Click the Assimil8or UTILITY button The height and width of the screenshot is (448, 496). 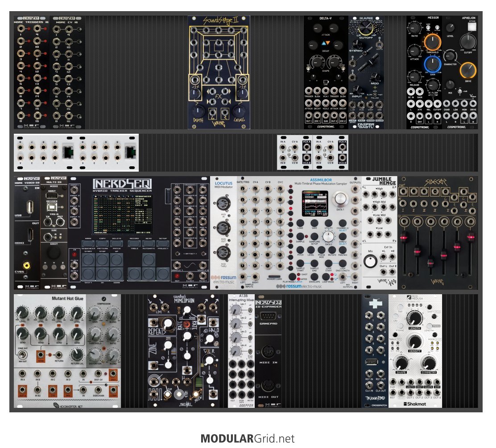[328, 223]
